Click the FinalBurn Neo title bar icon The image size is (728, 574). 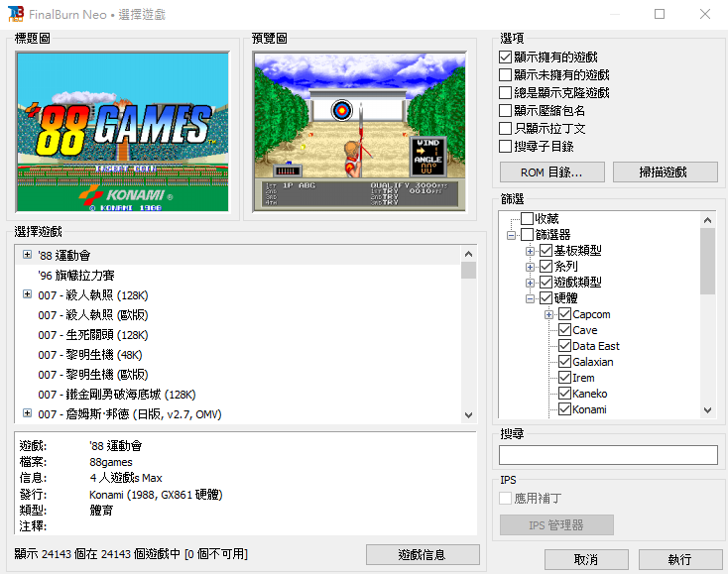[x=15, y=14]
